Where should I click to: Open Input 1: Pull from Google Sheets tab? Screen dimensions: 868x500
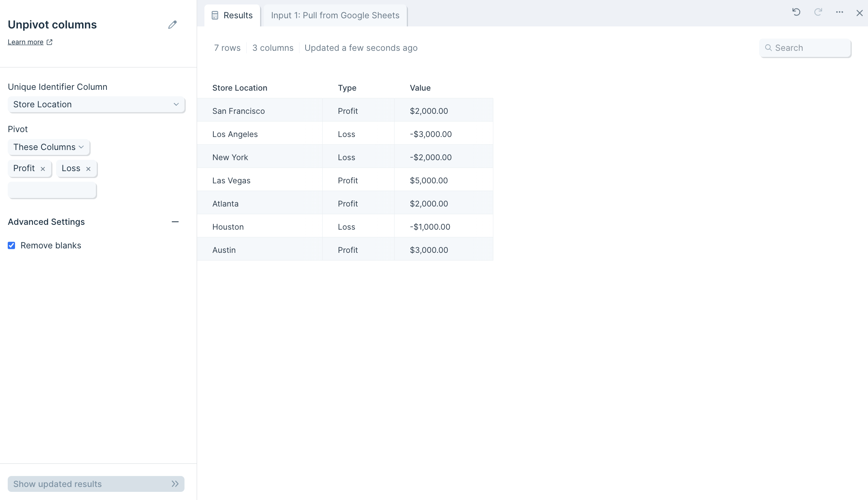click(x=335, y=15)
